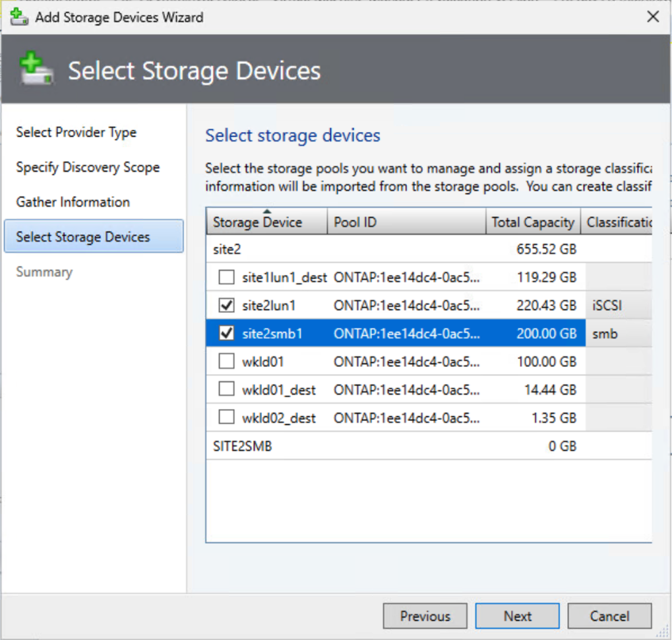This screenshot has height=640, width=672.
Task: Close the Add Storage Devices Wizard window
Action: click(x=653, y=17)
